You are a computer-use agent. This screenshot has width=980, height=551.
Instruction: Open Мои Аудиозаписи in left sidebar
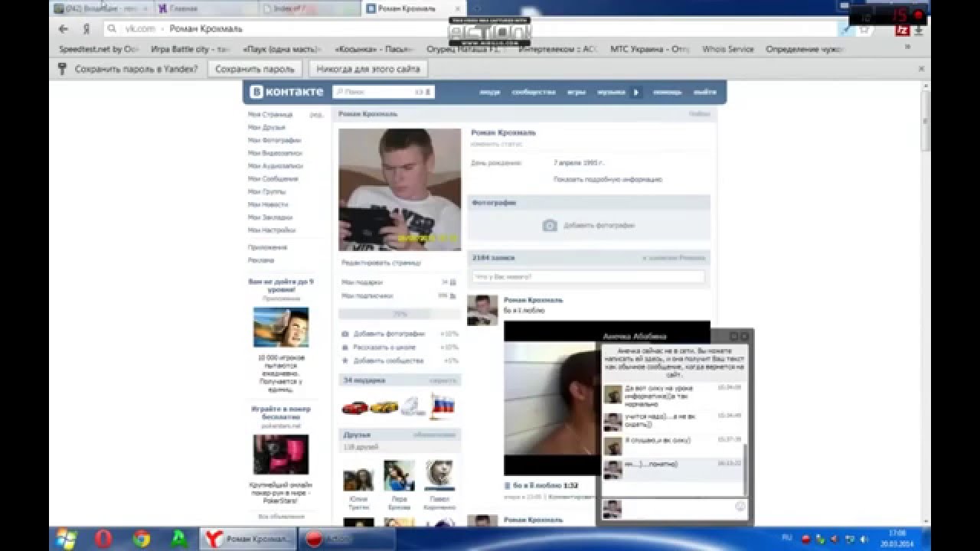(275, 166)
